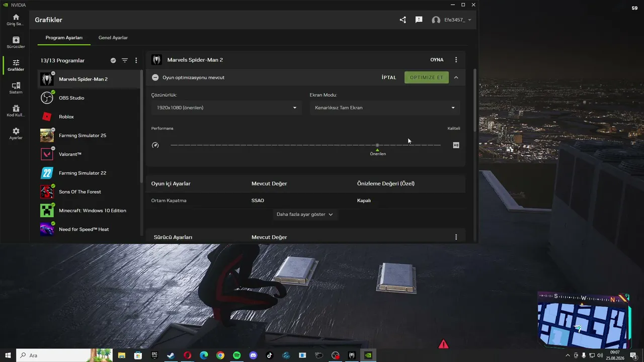Open Spotify from the taskbar
The image size is (644, 362).
click(236, 355)
